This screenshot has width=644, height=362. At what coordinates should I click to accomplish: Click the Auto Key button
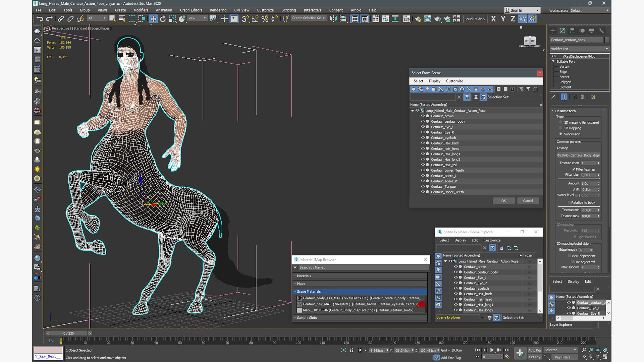[x=535, y=350]
